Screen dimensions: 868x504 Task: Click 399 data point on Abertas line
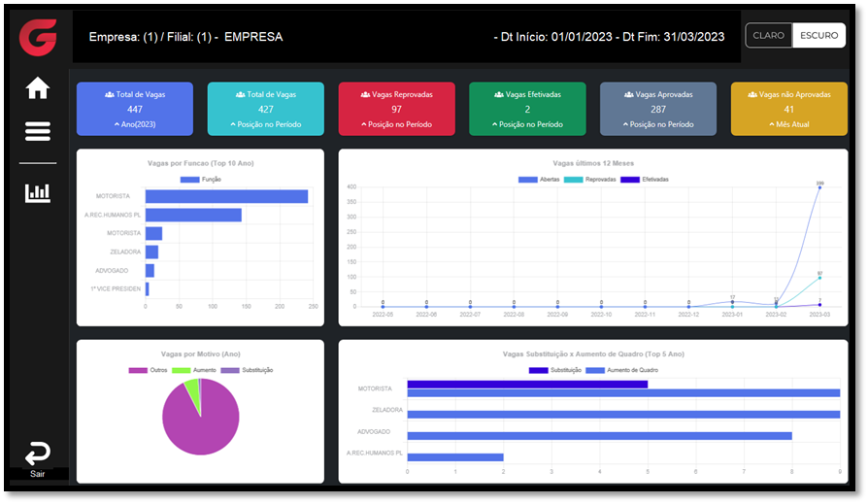click(x=819, y=187)
